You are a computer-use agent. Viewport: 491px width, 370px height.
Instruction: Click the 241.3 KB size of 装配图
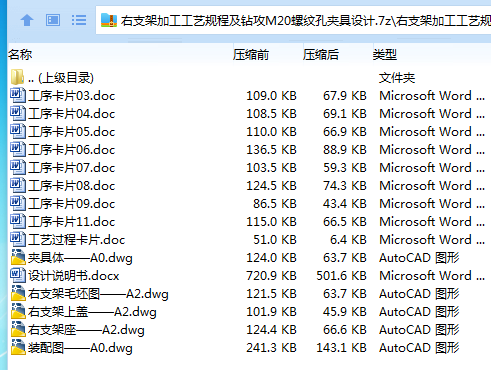coord(271,348)
